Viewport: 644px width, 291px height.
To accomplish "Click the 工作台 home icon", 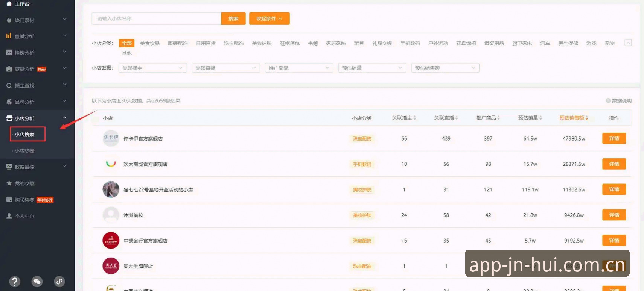I will click(x=9, y=3).
